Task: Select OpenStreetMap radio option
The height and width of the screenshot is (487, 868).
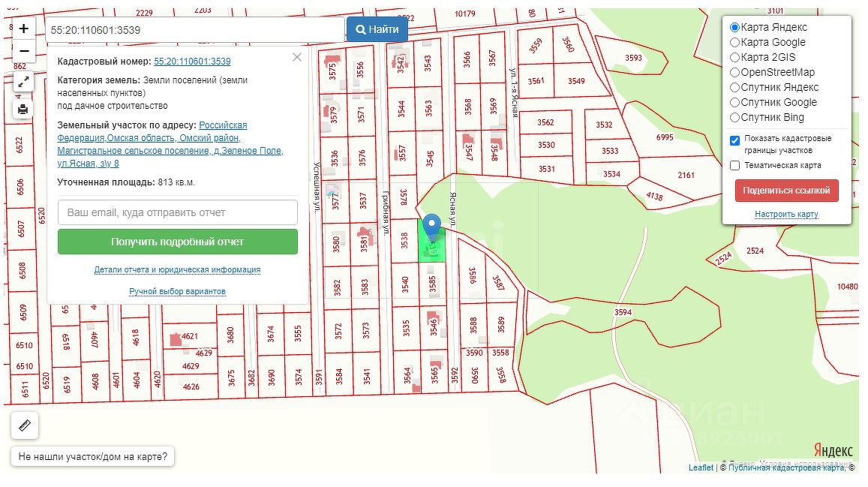Action: (x=734, y=72)
